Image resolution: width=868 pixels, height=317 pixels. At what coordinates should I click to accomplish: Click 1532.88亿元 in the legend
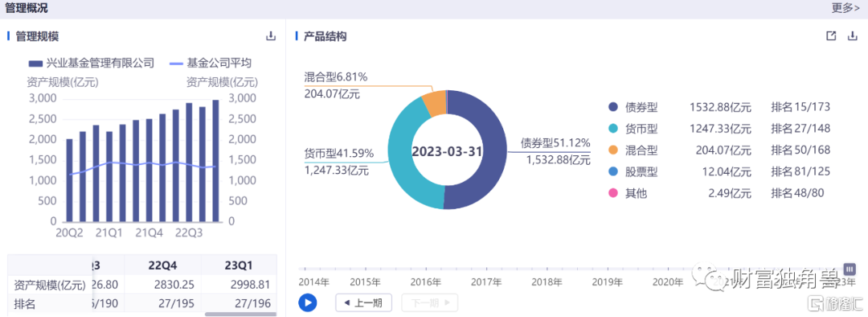(x=720, y=108)
